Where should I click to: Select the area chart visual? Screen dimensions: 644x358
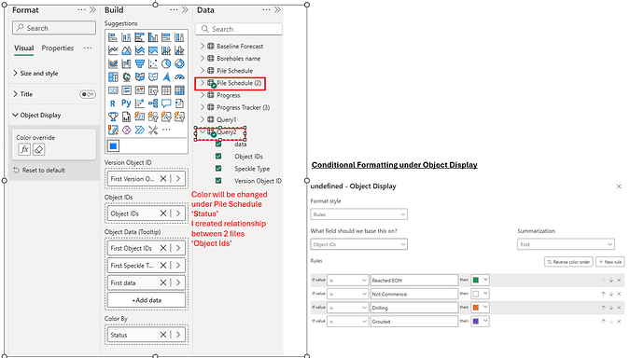[x=127, y=51]
